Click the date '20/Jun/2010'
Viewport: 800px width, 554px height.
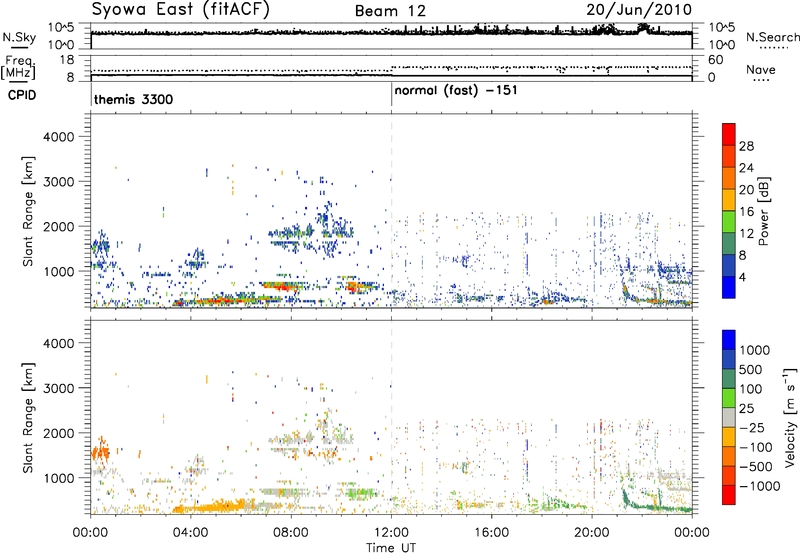pyautogui.click(x=639, y=10)
